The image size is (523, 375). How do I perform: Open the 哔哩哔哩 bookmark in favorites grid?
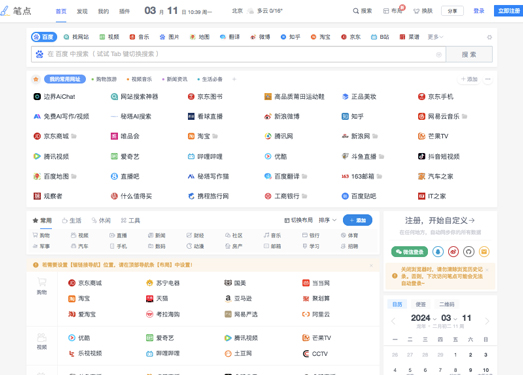[x=205, y=156]
